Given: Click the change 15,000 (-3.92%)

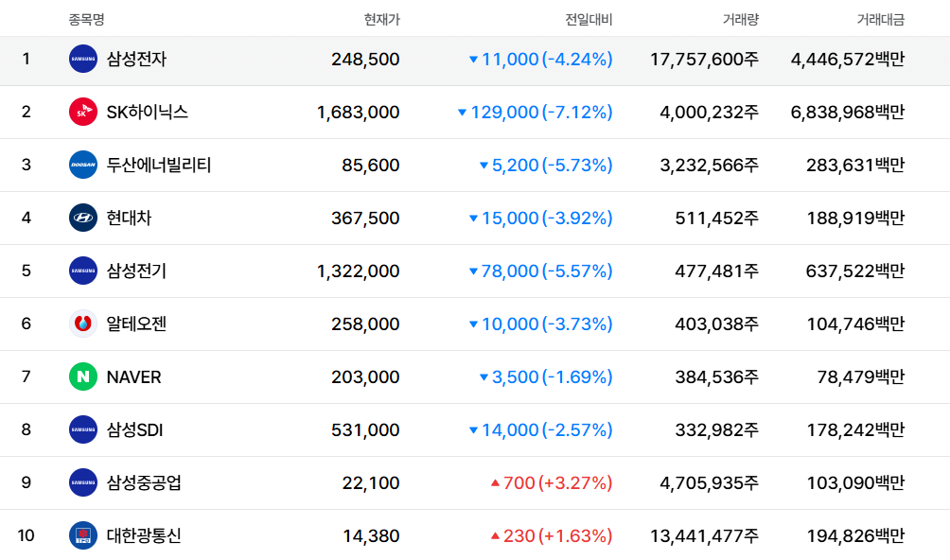Looking at the screenshot, I should point(541,218).
